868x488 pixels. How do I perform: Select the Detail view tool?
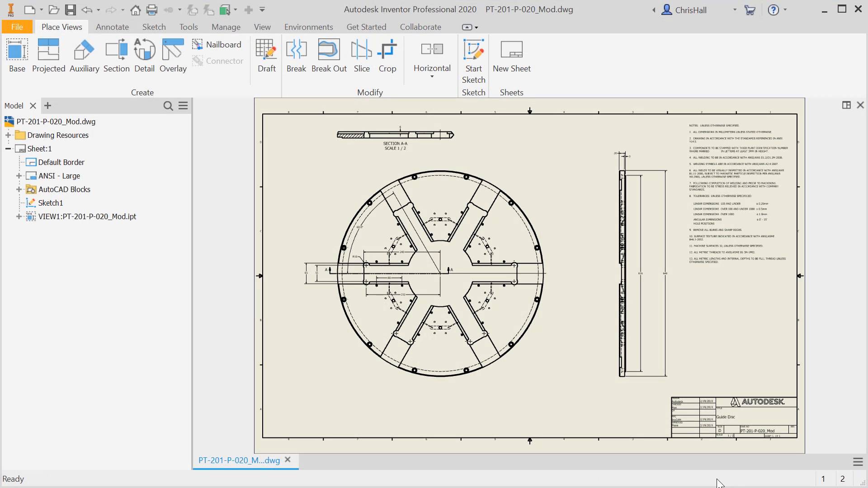point(144,55)
